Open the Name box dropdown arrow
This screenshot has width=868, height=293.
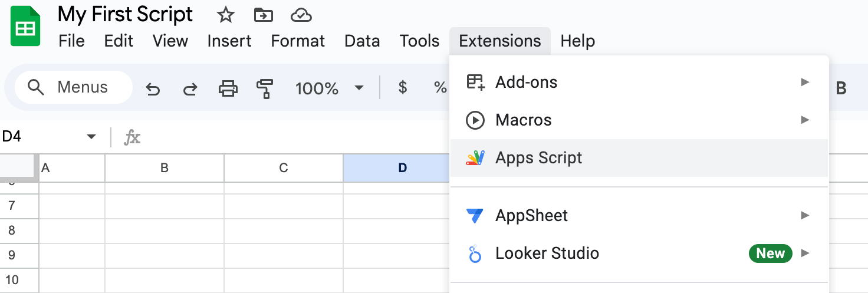pos(91,137)
